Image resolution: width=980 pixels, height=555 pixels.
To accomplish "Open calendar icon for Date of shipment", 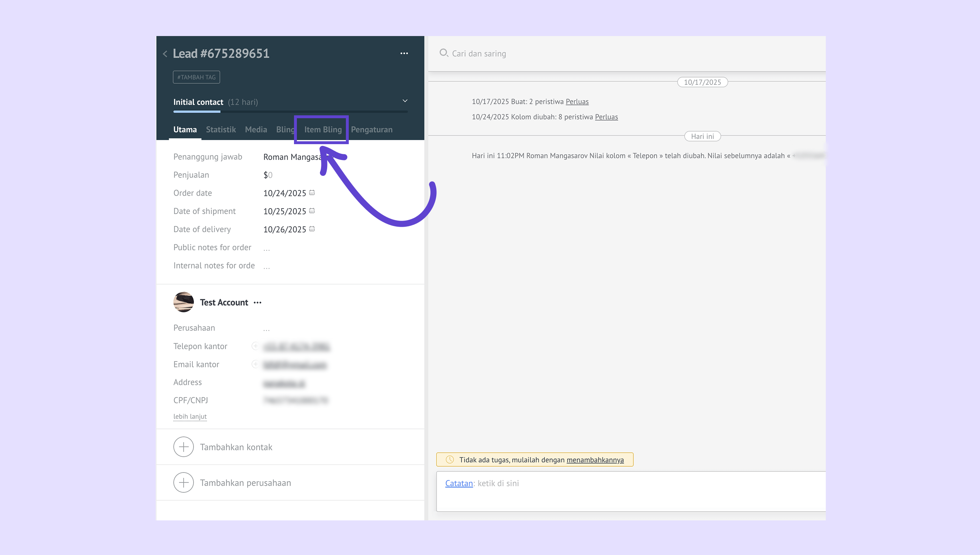I will 312,211.
